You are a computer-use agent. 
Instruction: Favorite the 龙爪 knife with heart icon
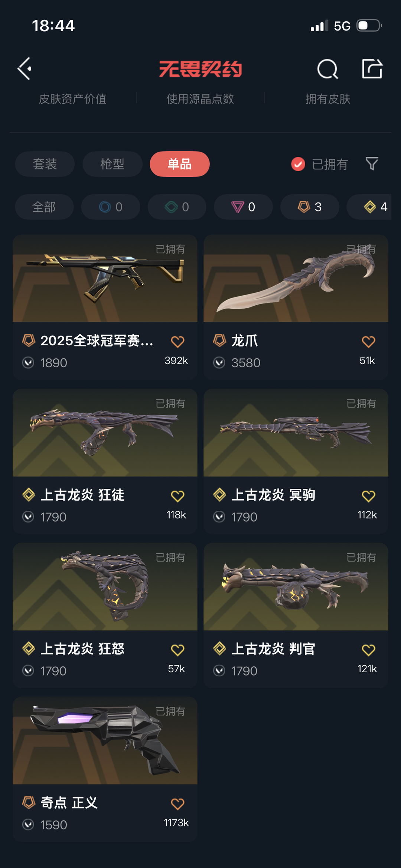click(x=368, y=341)
